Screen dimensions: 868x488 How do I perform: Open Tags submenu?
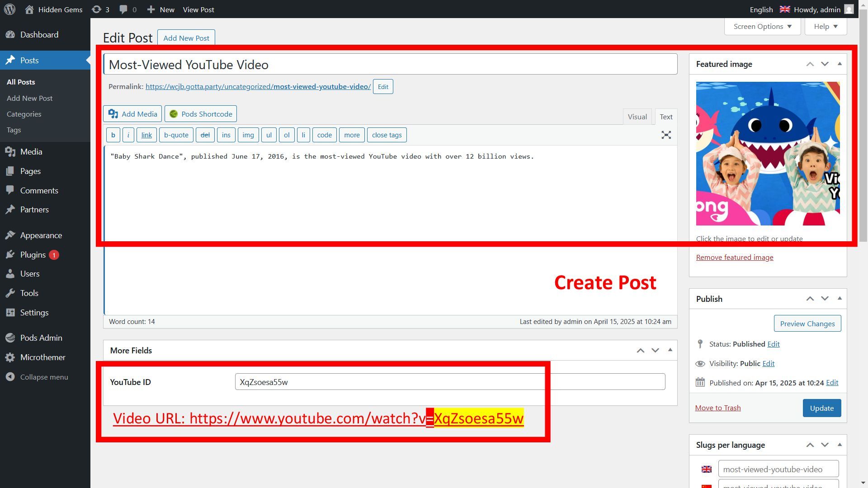14,130
